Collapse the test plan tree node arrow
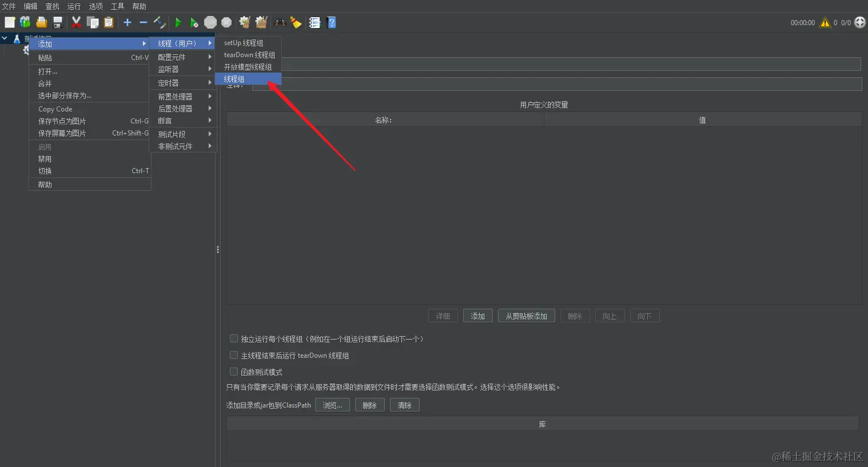Viewport: 868px width, 467px height. point(5,38)
